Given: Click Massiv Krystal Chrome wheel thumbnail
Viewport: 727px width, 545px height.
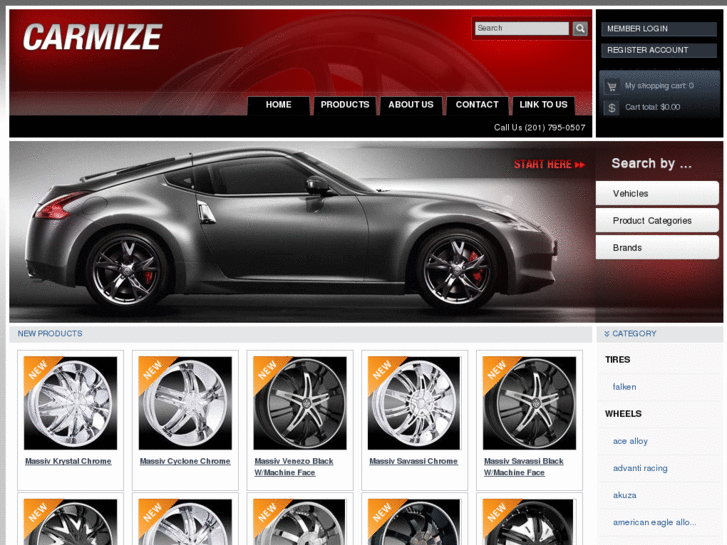Looking at the screenshot, I should pyautogui.click(x=70, y=403).
